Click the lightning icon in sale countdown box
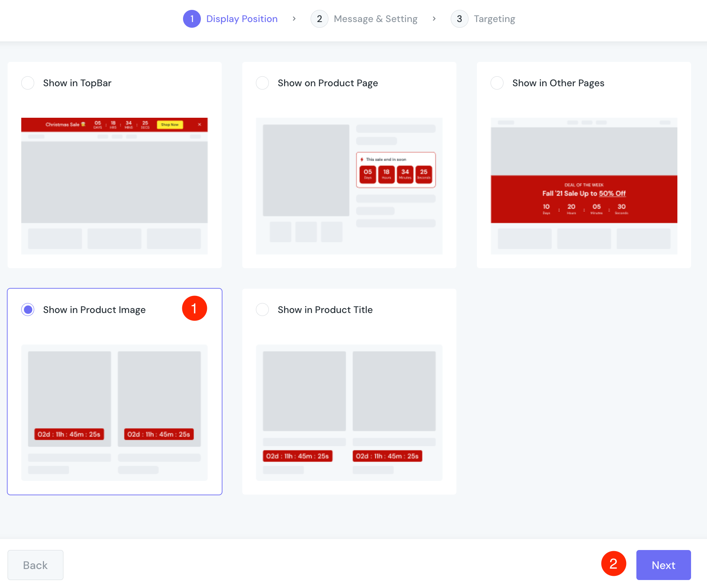This screenshot has height=588, width=707. click(363, 160)
